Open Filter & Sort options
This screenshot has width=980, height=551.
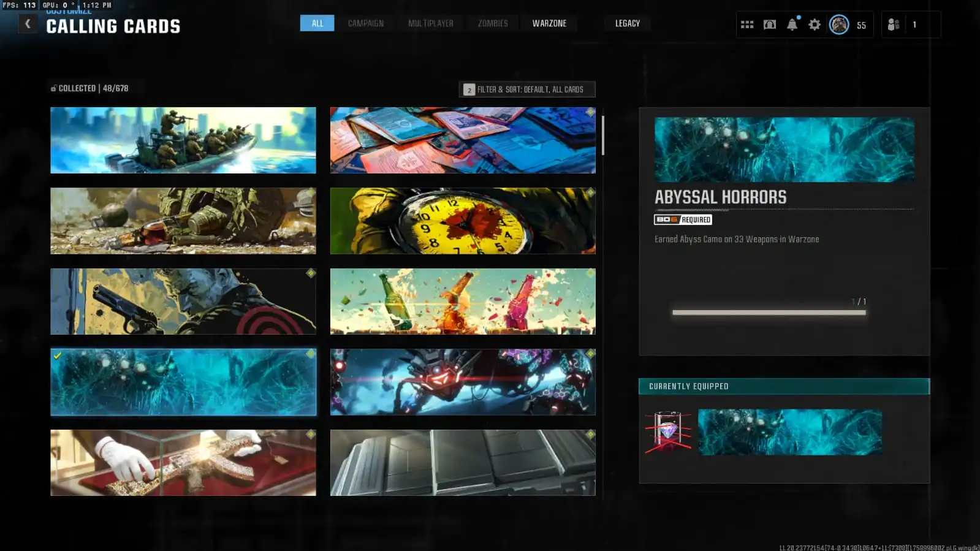[x=527, y=89]
